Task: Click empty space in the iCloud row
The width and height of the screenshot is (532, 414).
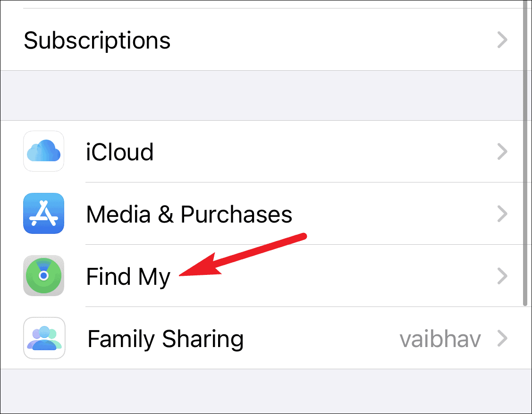Action: tap(322, 151)
